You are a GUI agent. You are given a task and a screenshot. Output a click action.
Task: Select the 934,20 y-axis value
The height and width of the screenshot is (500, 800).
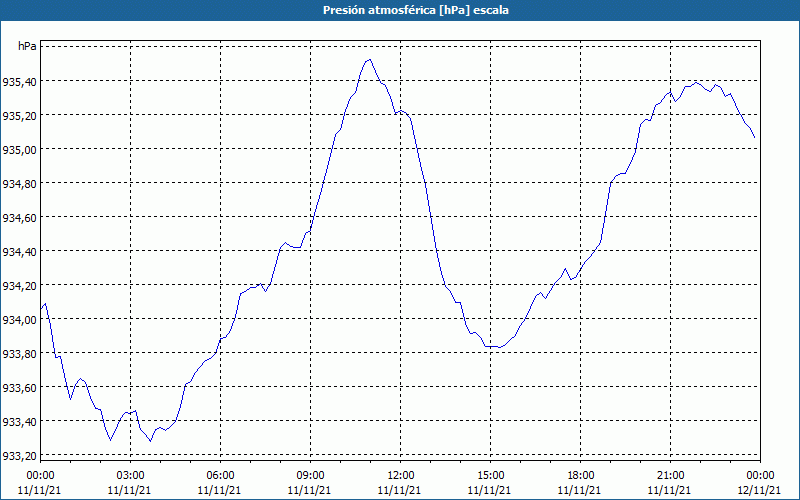[19, 285]
